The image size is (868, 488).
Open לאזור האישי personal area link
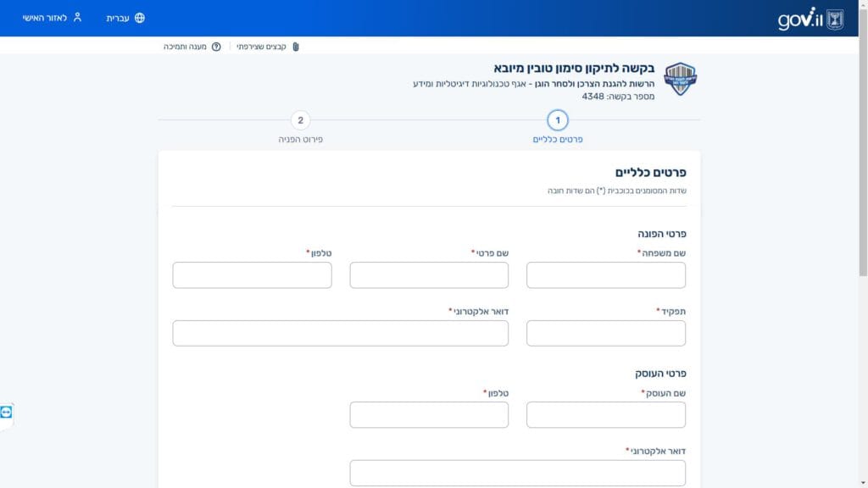coord(44,18)
